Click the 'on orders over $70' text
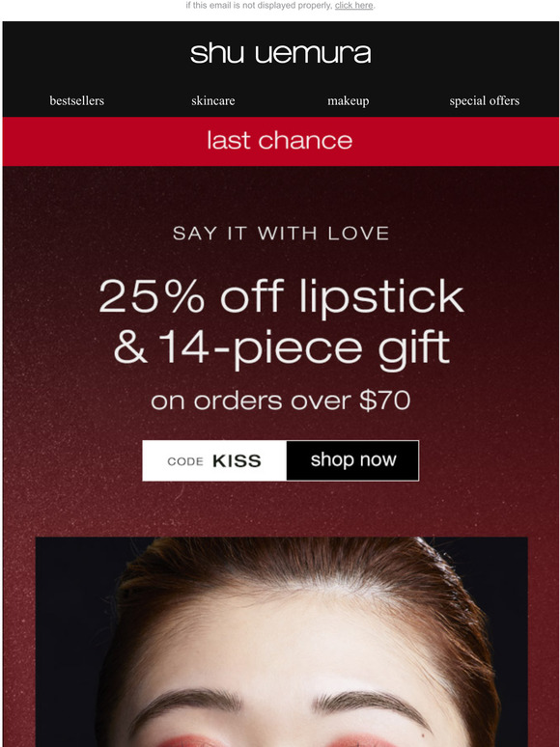The image size is (560, 747). point(280,401)
